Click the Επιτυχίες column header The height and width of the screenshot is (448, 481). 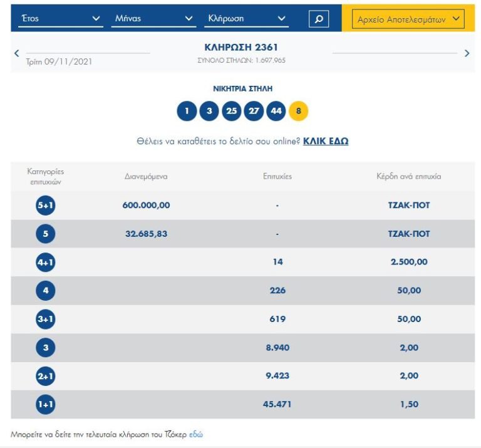coord(277,177)
